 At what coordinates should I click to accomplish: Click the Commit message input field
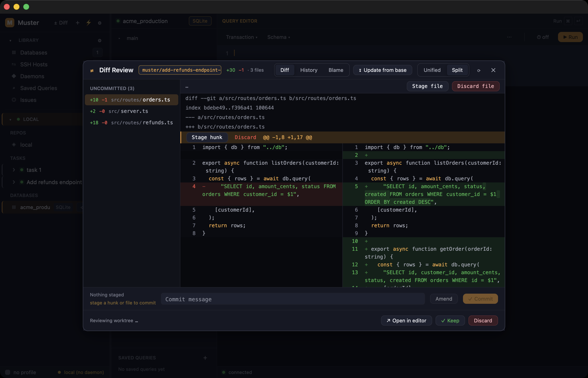(293, 299)
